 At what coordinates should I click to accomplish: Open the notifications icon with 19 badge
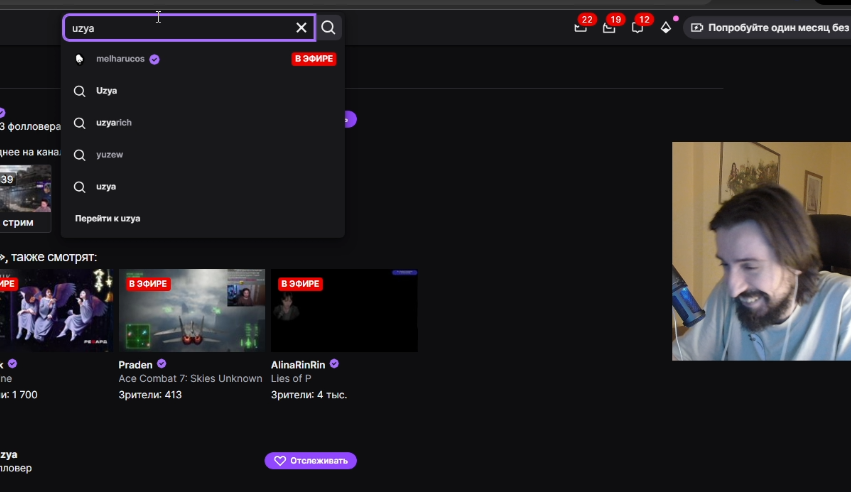coord(609,28)
